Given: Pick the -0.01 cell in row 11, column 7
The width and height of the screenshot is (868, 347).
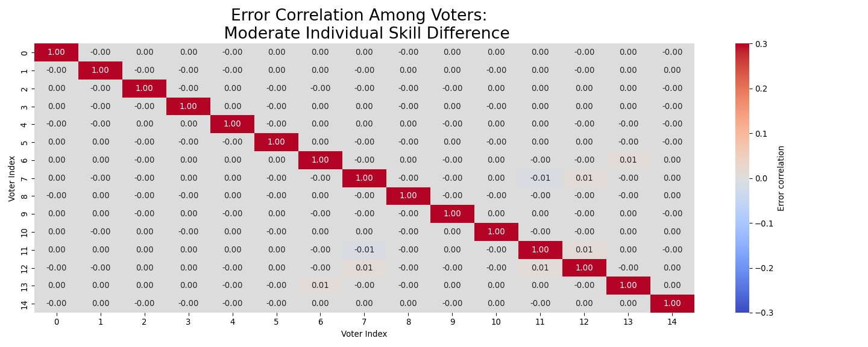Looking at the screenshot, I should coord(364,250).
